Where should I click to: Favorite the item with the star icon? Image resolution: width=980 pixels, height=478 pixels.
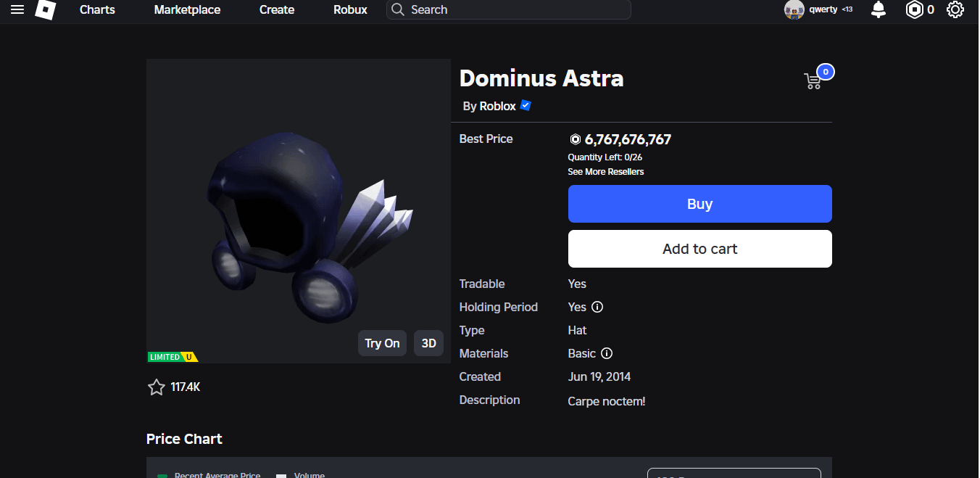point(157,387)
